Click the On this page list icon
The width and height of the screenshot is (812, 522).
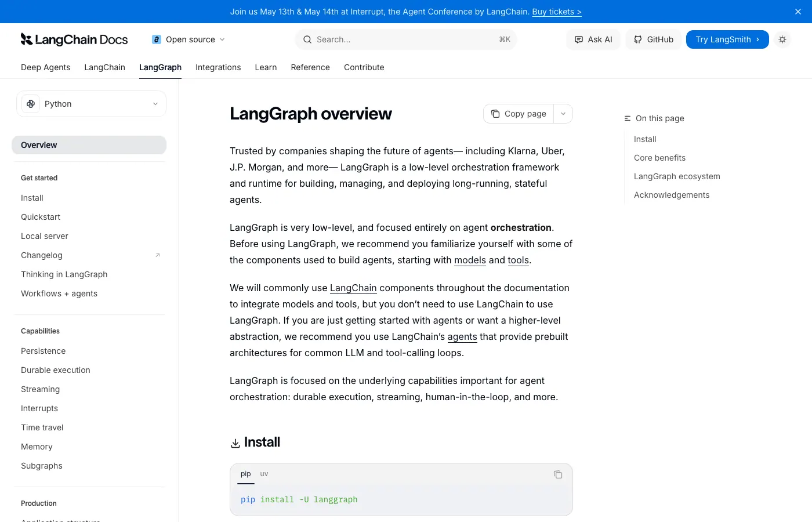(628, 118)
